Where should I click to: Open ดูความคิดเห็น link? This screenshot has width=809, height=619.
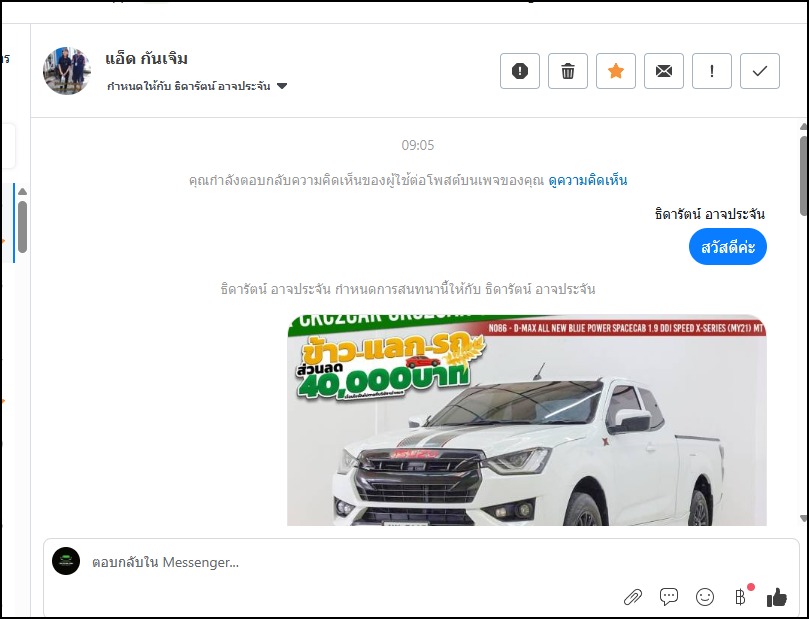588,181
